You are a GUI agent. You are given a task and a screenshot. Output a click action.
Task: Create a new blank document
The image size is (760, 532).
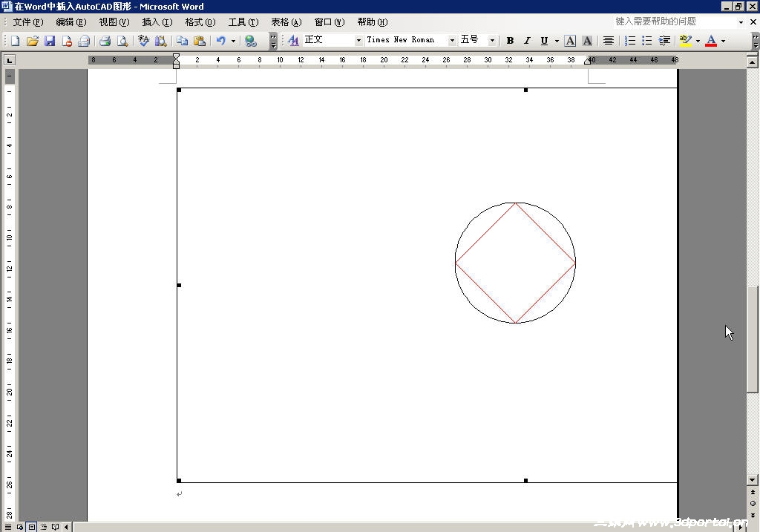pyautogui.click(x=15, y=41)
